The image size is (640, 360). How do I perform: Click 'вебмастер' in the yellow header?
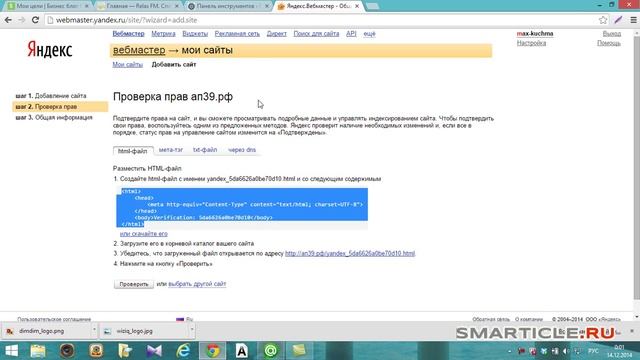(139, 50)
